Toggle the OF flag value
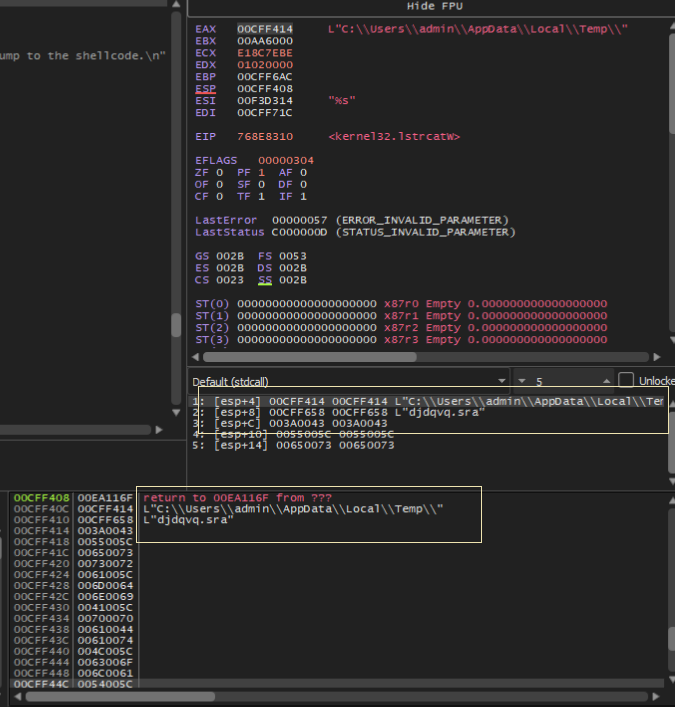 (x=220, y=184)
